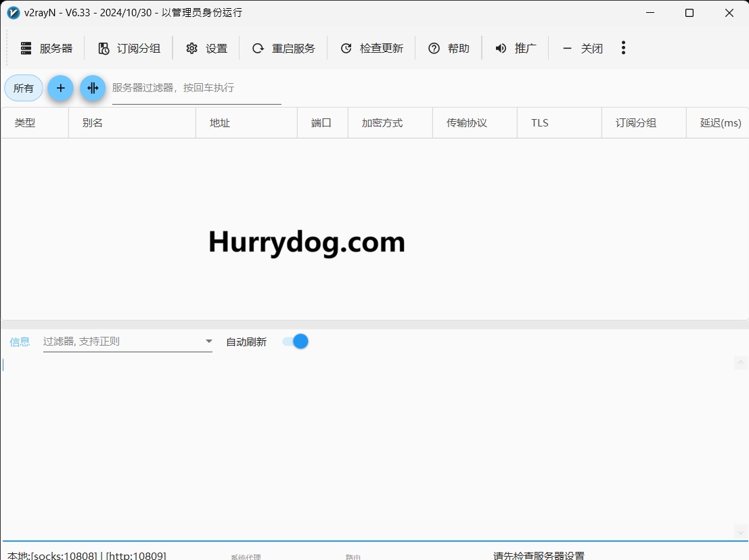The width and height of the screenshot is (749, 560).
Task: Expand the message filter dropdown arrow
Action: click(x=209, y=342)
